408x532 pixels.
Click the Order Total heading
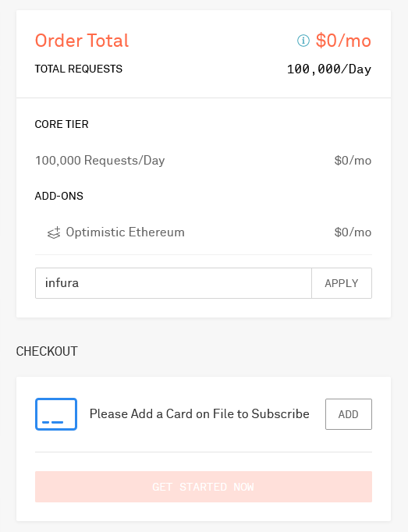(82, 41)
